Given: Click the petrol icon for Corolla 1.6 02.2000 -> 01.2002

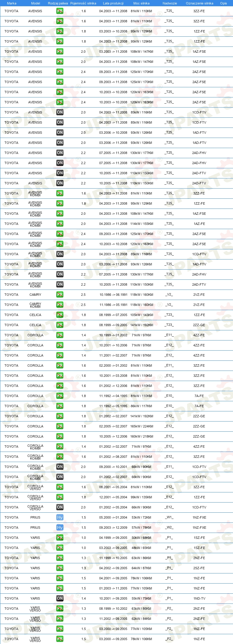Looking at the screenshot, I should (60, 365).
